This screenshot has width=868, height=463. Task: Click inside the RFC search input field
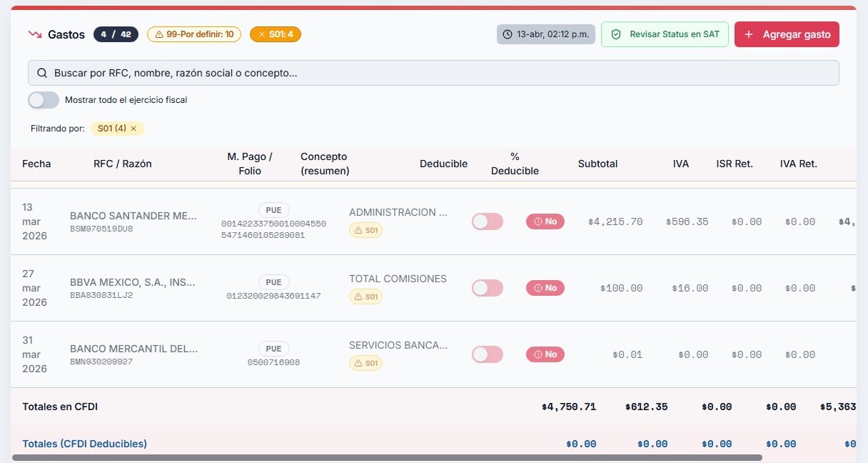pos(286,72)
